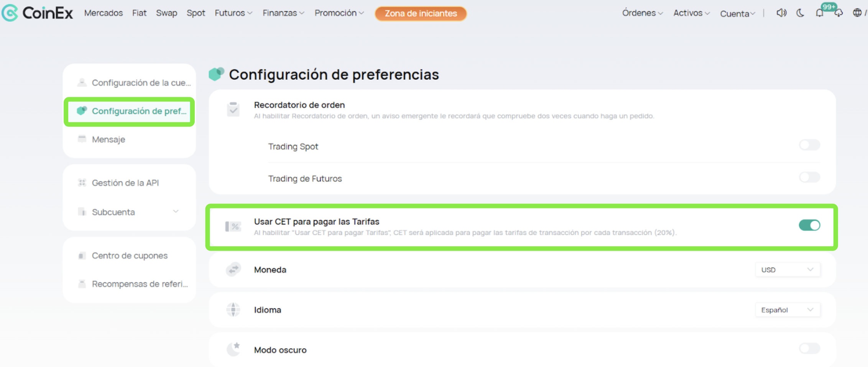Open the Spot trading page
Screen dimensions: 868x367
coord(196,13)
